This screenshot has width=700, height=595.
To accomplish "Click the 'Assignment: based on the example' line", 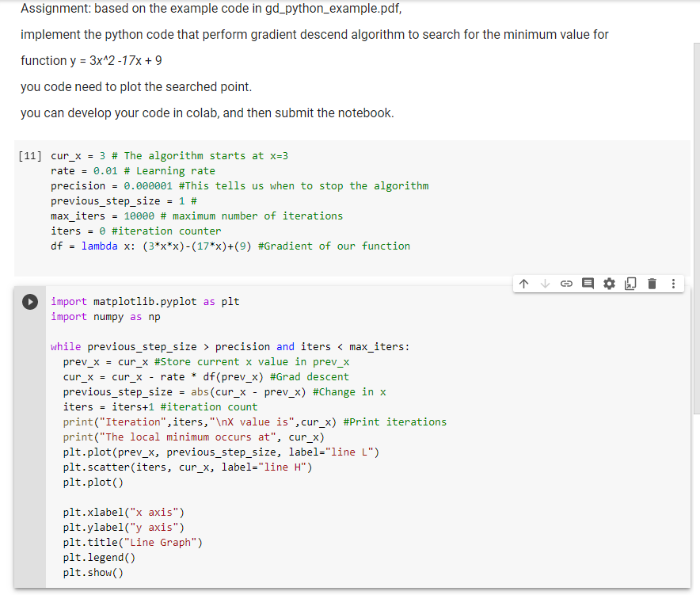I will [211, 9].
